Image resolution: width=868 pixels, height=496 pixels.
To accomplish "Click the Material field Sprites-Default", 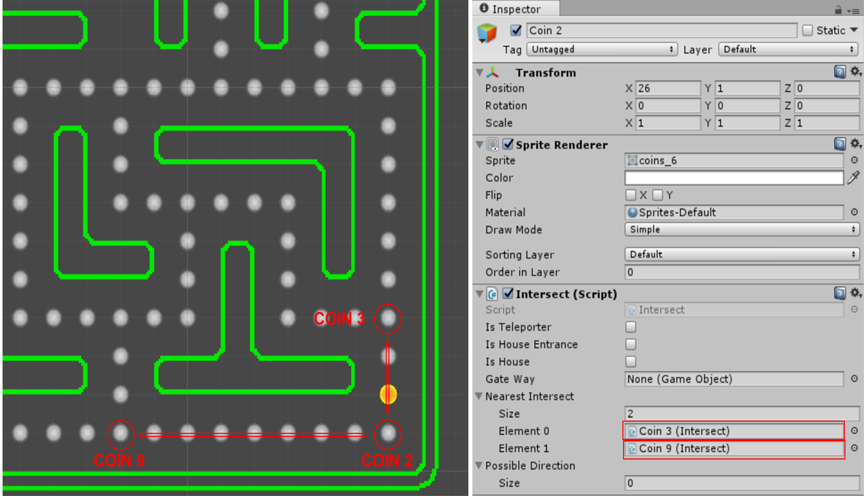I will pos(734,212).
